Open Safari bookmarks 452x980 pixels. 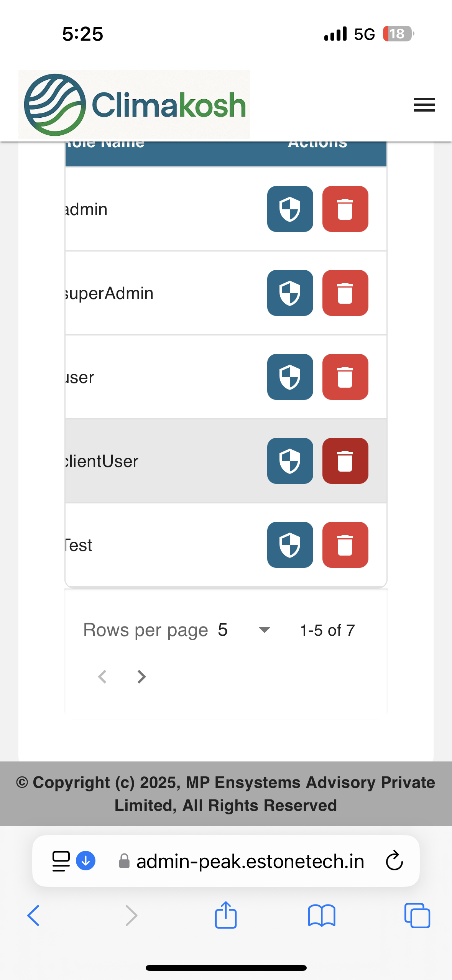pos(322,916)
